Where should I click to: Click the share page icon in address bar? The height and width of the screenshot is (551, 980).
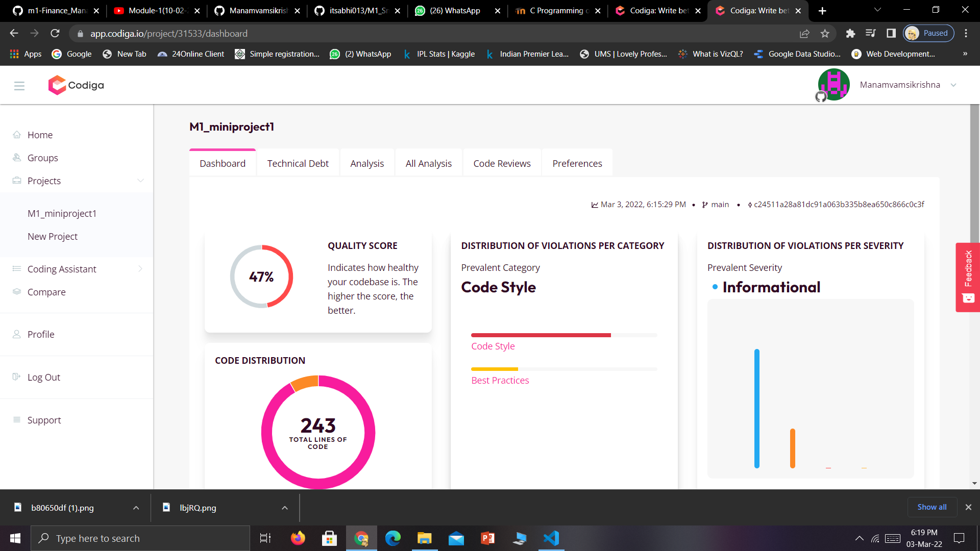[804, 33]
